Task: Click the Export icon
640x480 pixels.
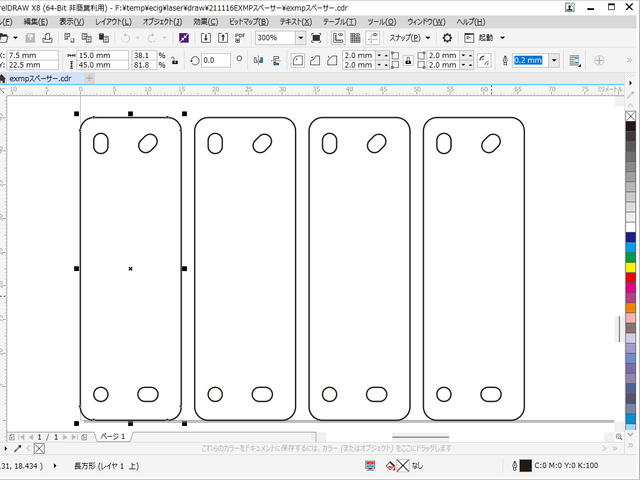Action: [223, 37]
